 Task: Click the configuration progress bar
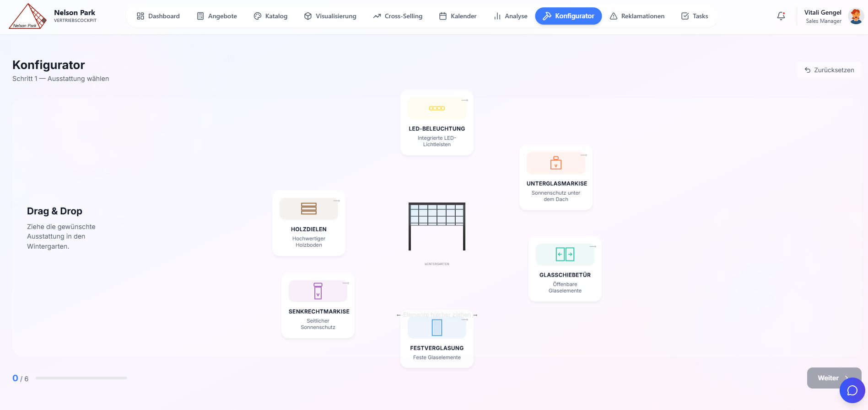[81, 378]
